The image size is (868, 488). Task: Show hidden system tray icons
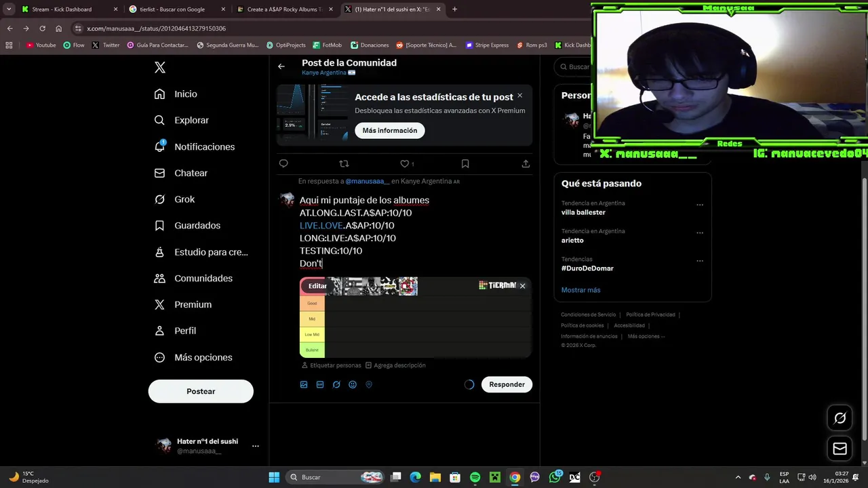pyautogui.click(x=738, y=477)
